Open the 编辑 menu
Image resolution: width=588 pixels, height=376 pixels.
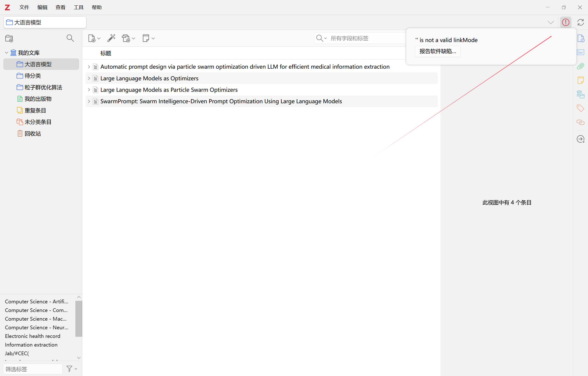coord(42,7)
